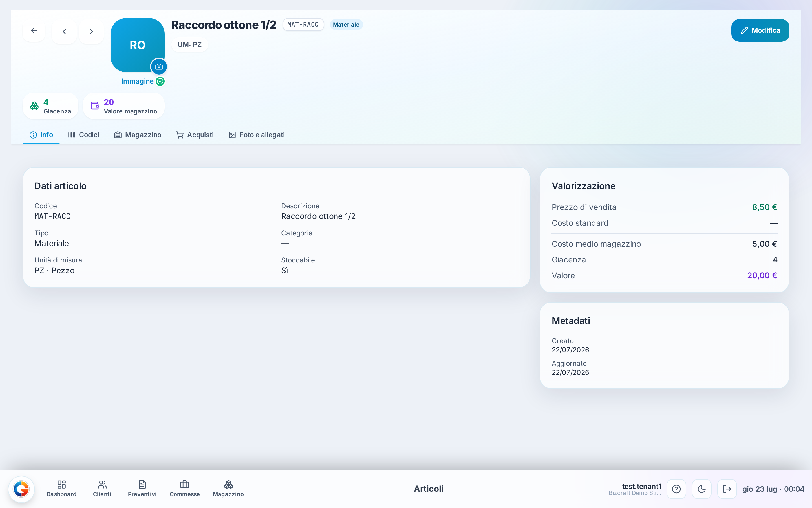812x508 pixels.
Task: Click the Prezzo di vendita 8,50 € value
Action: (764, 207)
